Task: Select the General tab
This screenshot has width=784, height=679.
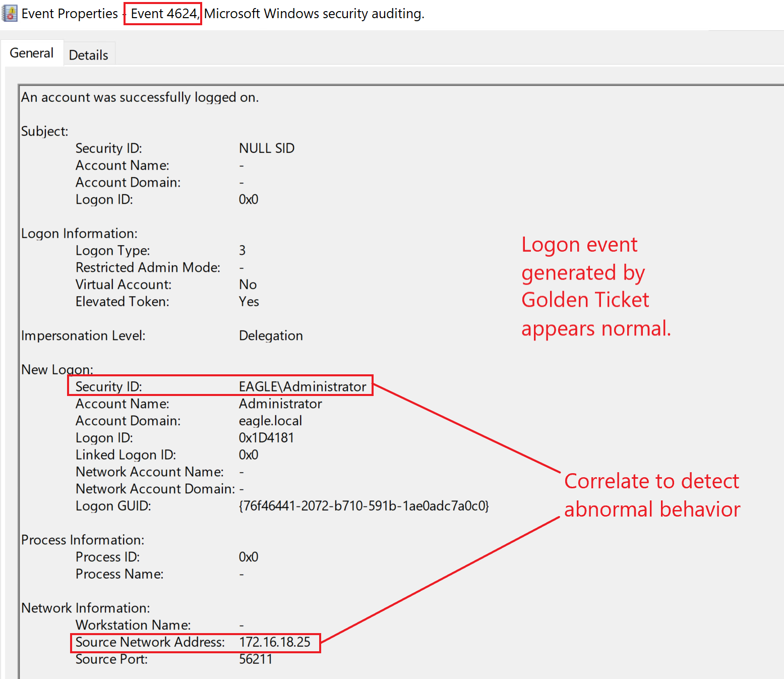Action: tap(31, 53)
